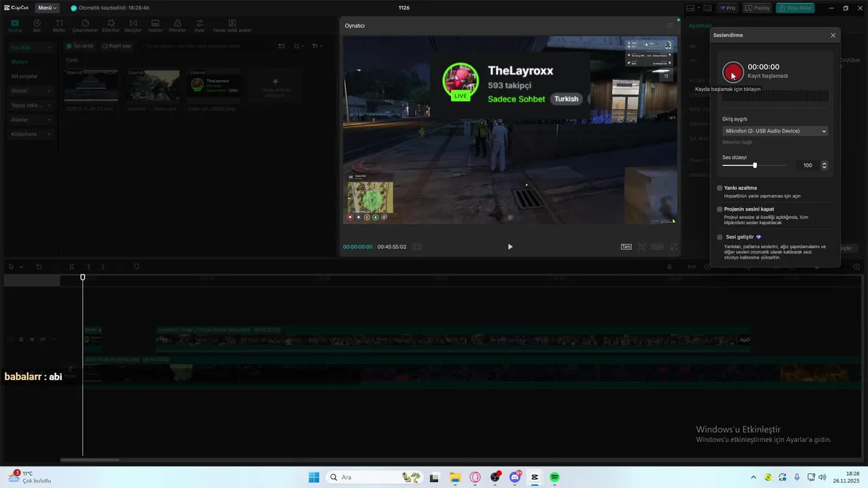Screen dimensions: 868x488
Task: Click the Ses düzeyi value field showing 100
Action: click(806, 165)
